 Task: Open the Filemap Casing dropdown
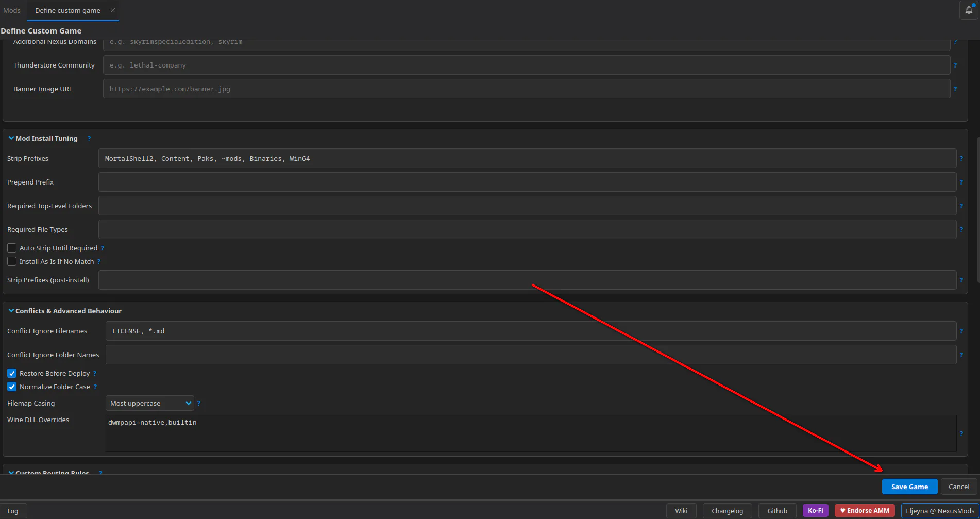pyautogui.click(x=149, y=403)
